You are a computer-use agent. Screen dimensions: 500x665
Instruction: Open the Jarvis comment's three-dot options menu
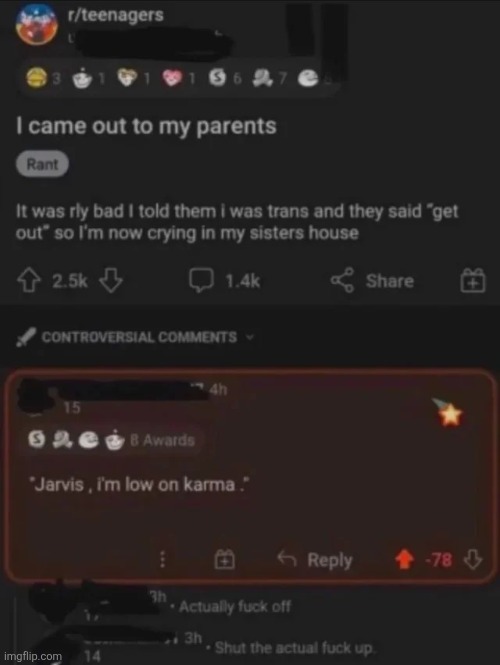point(162,560)
